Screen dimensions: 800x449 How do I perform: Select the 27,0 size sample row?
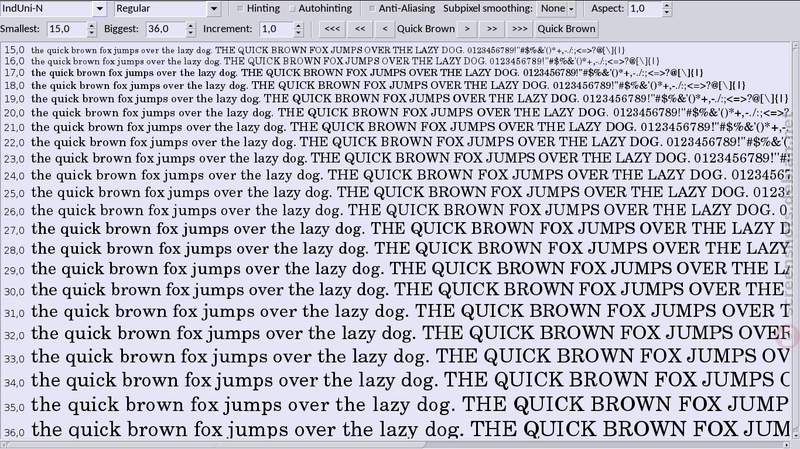click(x=396, y=230)
